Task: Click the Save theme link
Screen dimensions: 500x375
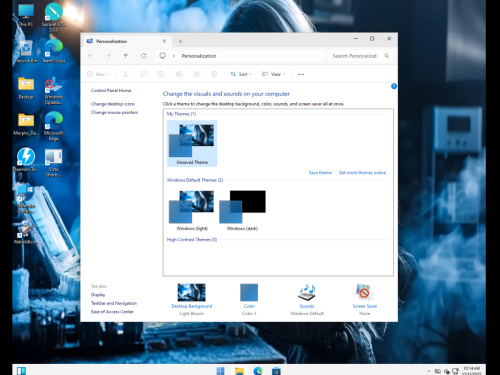Action: pos(320,173)
